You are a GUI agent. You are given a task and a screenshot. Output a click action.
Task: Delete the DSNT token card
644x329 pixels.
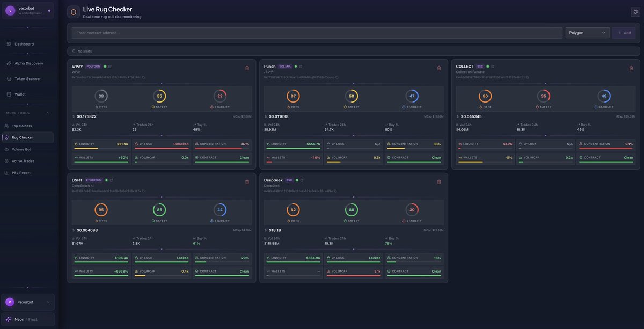(x=247, y=182)
